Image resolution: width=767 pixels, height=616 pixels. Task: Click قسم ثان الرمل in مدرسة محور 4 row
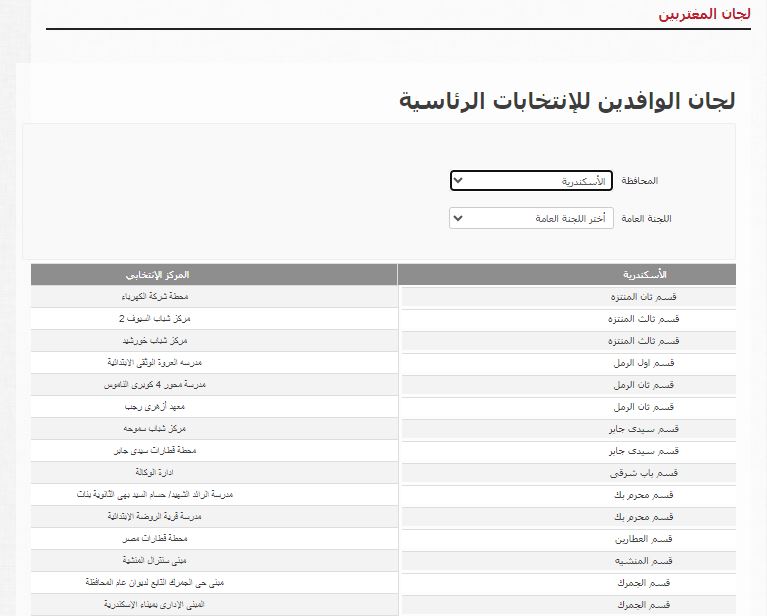[x=568, y=385]
